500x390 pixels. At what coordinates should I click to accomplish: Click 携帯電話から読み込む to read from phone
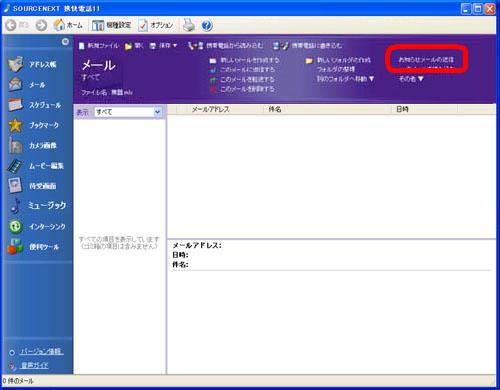pos(225,46)
